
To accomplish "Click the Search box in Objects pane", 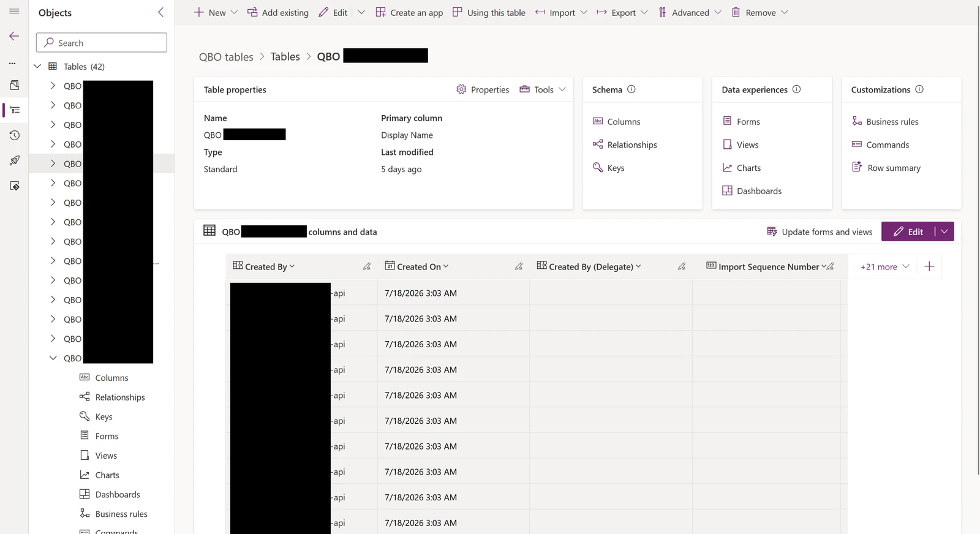I will [102, 43].
